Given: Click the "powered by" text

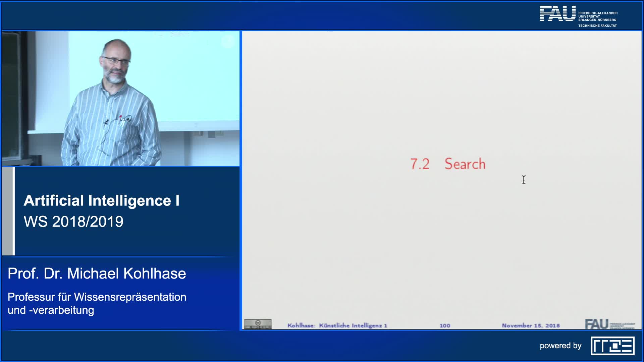Looking at the screenshot, I should [x=560, y=346].
